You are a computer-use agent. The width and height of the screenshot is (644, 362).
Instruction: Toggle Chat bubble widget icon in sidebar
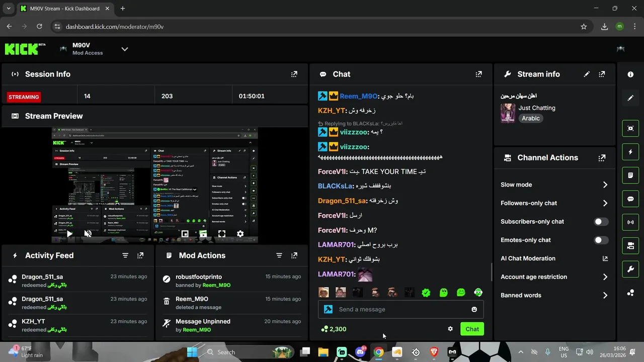pos(630,199)
